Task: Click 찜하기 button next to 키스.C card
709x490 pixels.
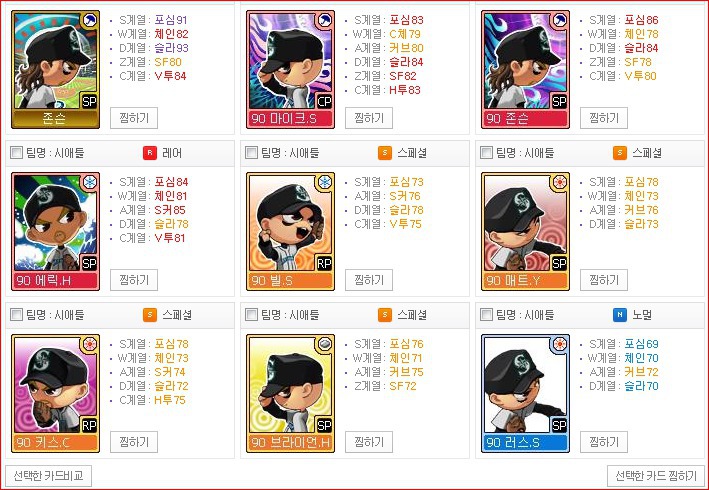Action: pos(134,442)
